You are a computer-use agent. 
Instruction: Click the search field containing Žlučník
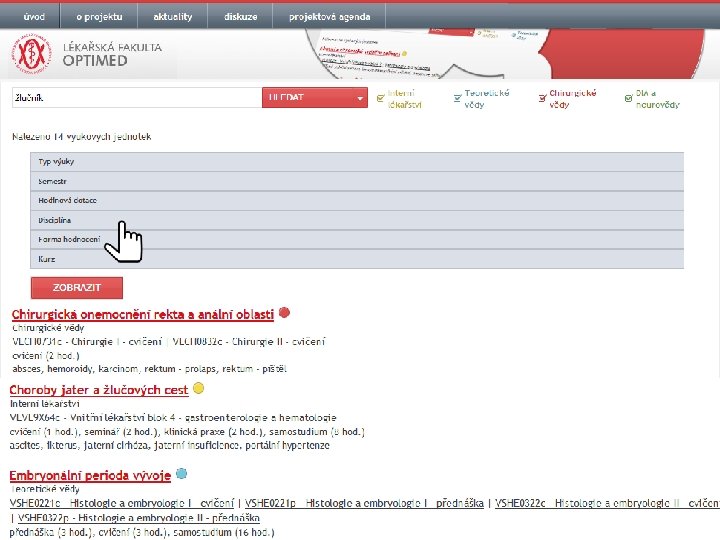pos(137,98)
